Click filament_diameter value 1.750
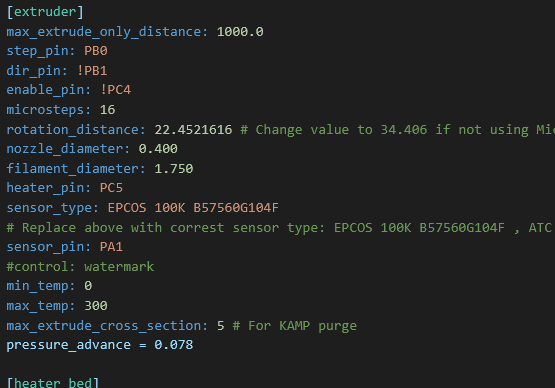Screen dimensions: 555x388 coord(174,169)
